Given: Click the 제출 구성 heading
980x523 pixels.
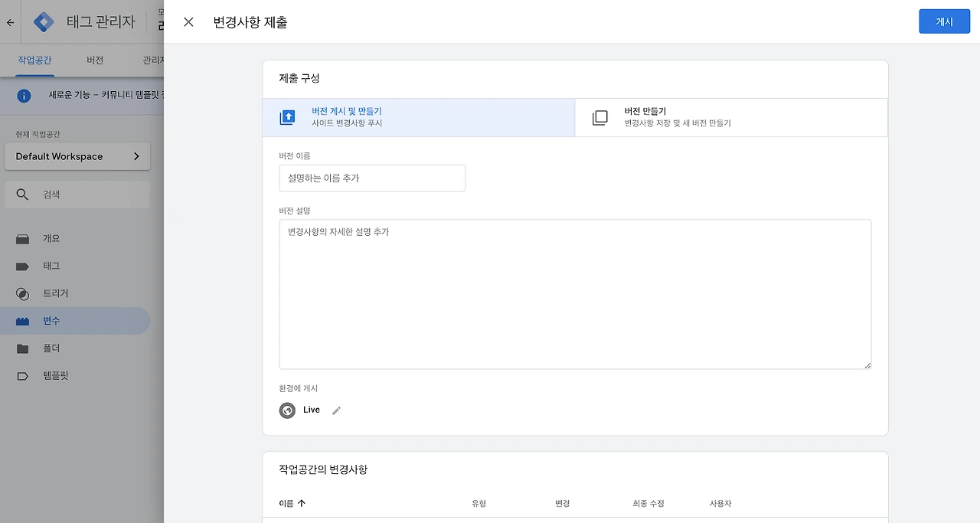Looking at the screenshot, I should click(299, 78).
